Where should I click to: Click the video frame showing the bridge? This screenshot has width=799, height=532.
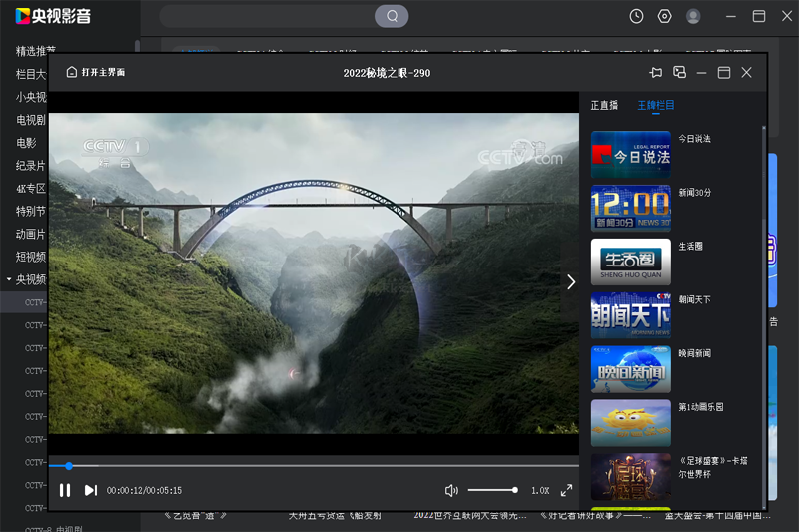[314, 273]
